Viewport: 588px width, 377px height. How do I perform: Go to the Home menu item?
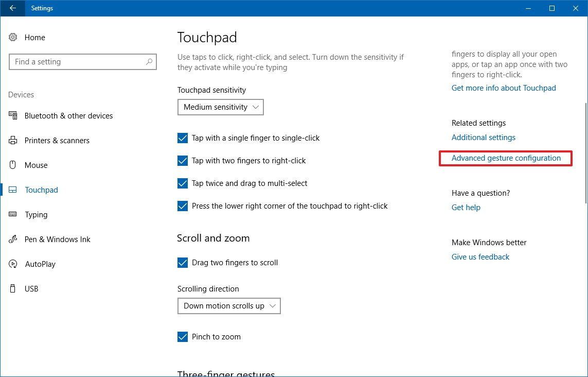point(34,37)
